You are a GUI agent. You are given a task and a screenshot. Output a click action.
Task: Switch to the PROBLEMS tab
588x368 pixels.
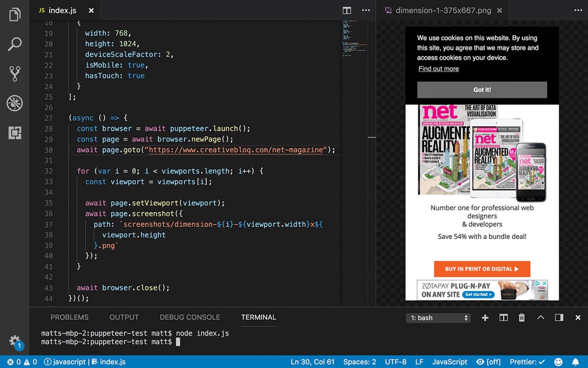(70, 317)
